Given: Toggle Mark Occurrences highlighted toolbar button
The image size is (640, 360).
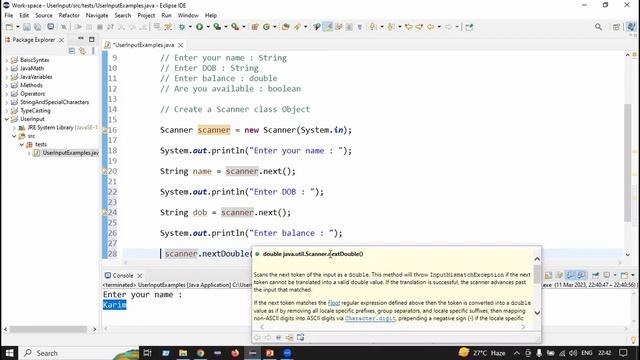Looking at the screenshot, I should point(328,27).
